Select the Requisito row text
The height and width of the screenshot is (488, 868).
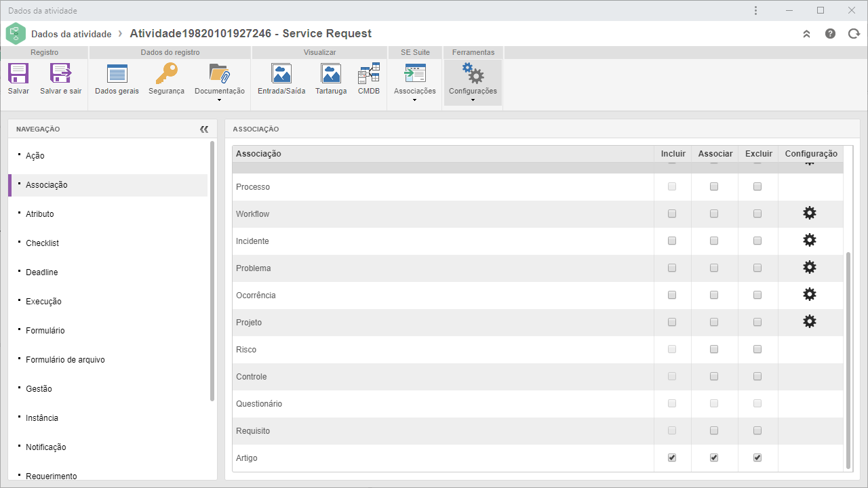point(253,431)
